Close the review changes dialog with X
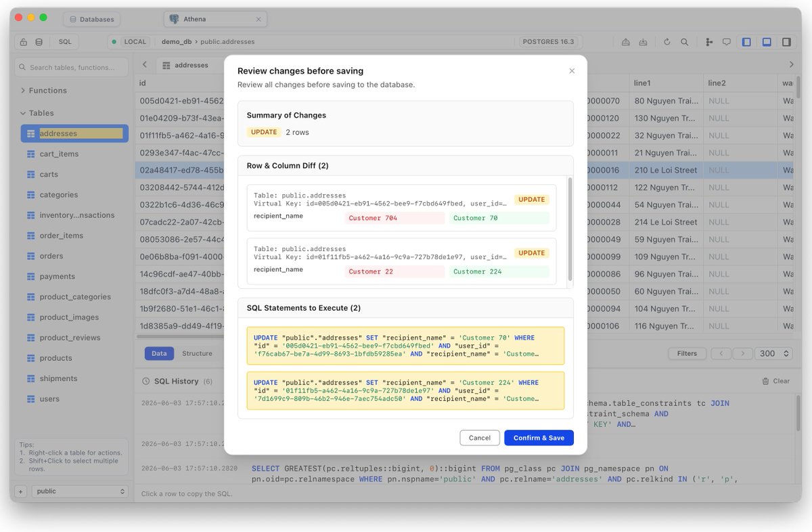Image resolution: width=812 pixels, height=532 pixels. [x=572, y=71]
